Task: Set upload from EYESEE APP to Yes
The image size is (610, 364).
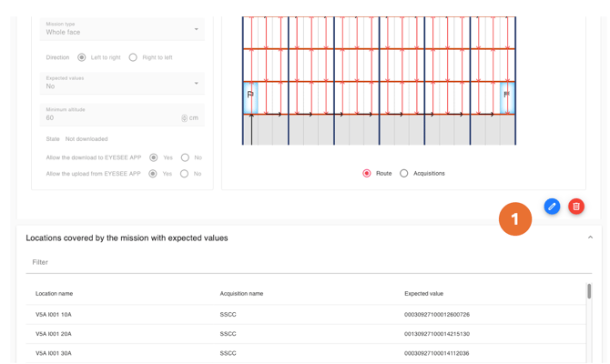Action: (x=154, y=174)
